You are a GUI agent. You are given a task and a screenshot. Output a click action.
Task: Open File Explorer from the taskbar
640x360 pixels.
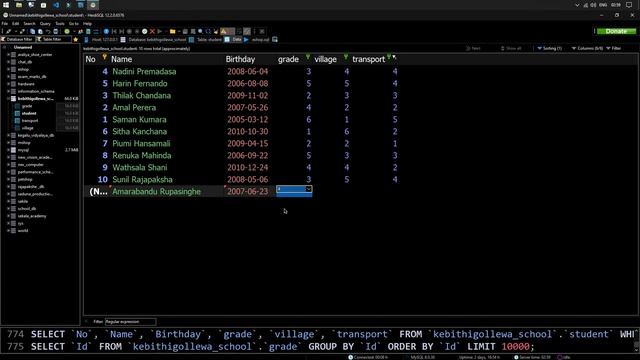pyautogui.click(x=19, y=5)
